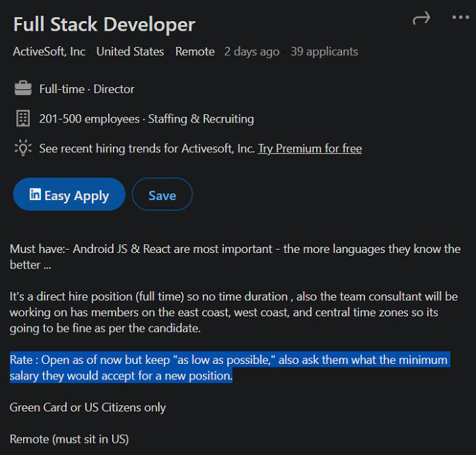
Task: Click the lightbulb hiring insights icon
Action: coord(22,148)
